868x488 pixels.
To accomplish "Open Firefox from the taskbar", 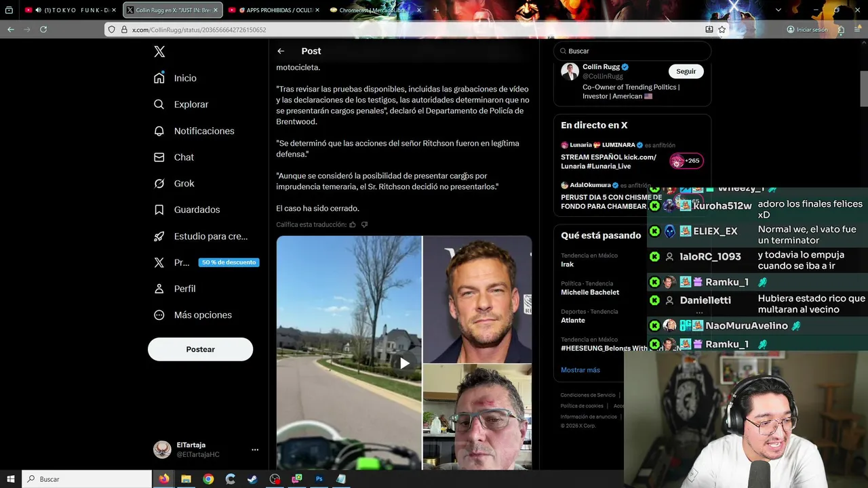I will click(x=163, y=479).
